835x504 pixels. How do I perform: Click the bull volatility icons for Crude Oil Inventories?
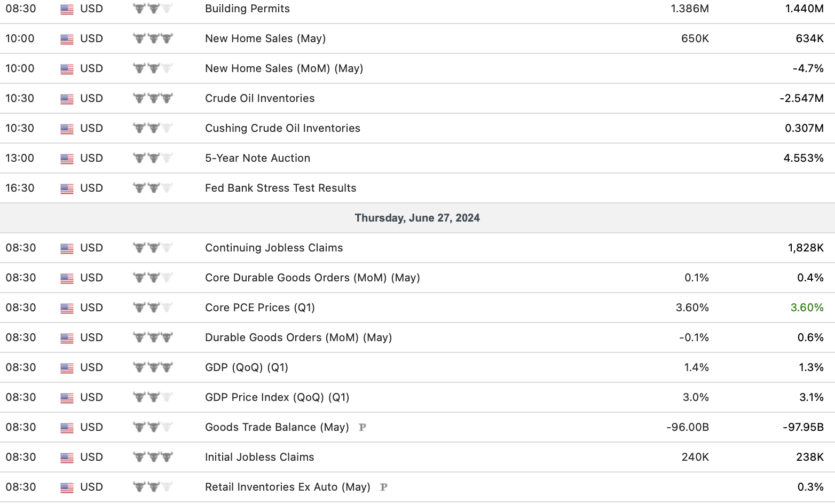tap(153, 98)
